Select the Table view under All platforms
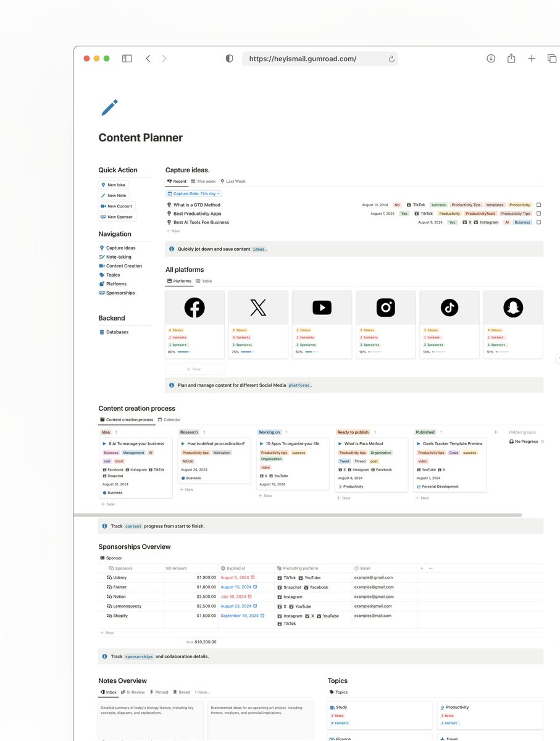This screenshot has height=741, width=560. tap(204, 281)
